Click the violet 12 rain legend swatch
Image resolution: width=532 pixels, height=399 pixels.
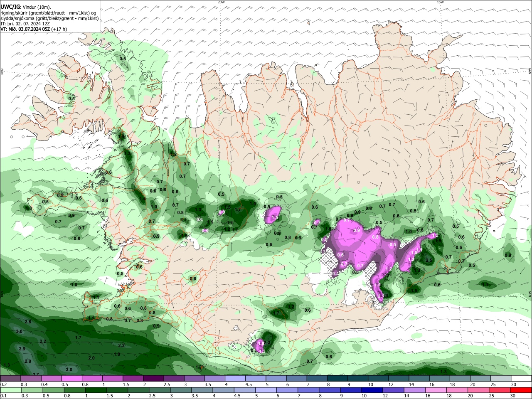click(394, 390)
